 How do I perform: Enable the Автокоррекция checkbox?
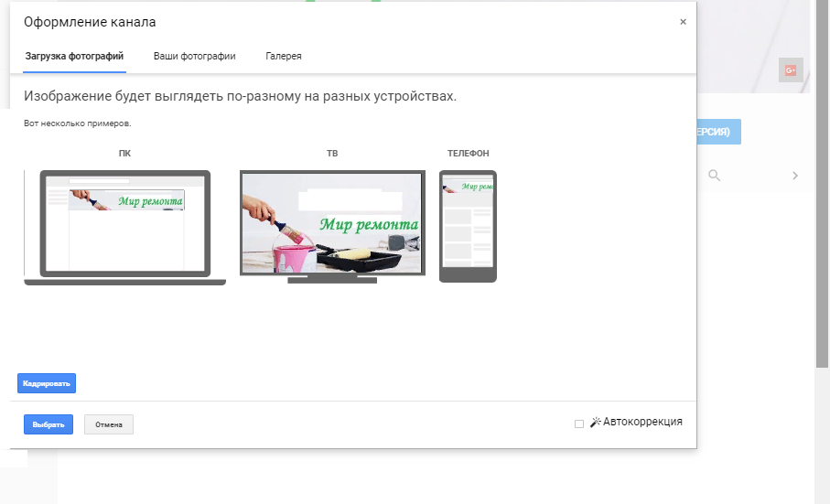tap(578, 424)
